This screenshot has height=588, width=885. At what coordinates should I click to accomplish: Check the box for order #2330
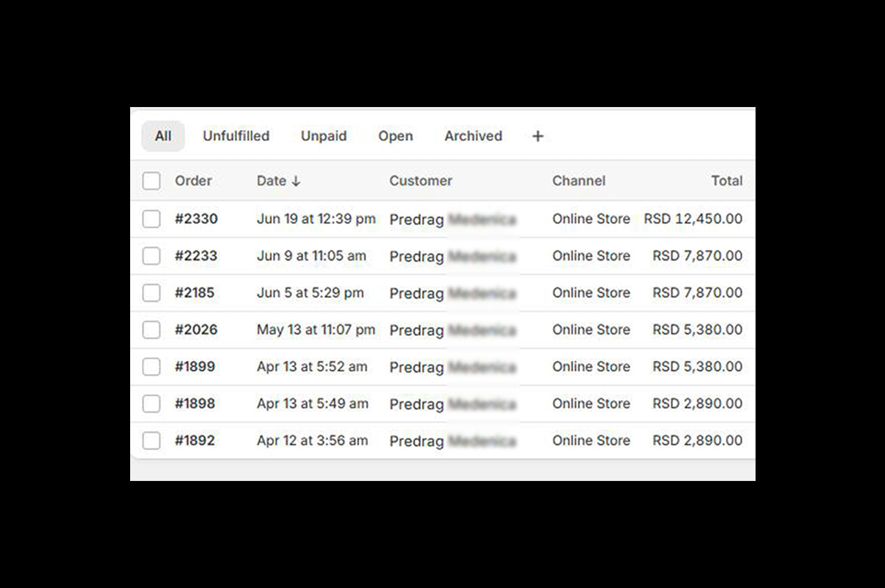coord(152,219)
